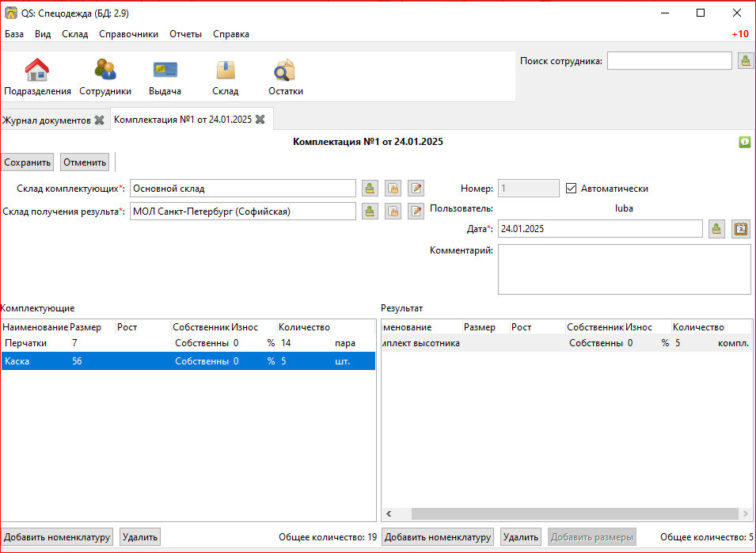Click the green info icon near document title
Image resolution: width=756 pixels, height=553 pixels.
(x=744, y=142)
